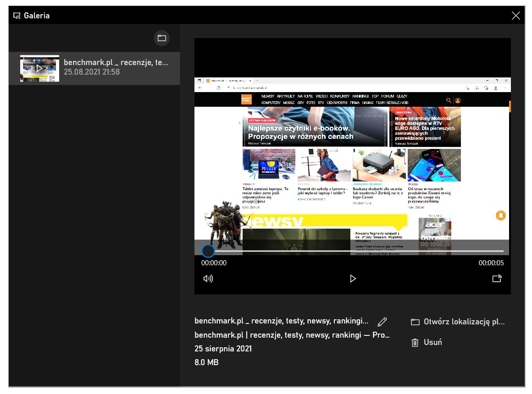This screenshot has width=532, height=394.
Task: Click the 25 sierpnia 2021 date text
Action: (223, 349)
